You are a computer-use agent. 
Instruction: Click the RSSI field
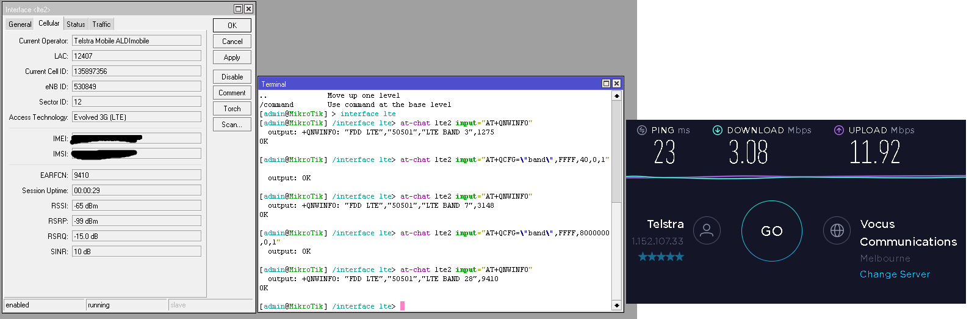(137, 205)
